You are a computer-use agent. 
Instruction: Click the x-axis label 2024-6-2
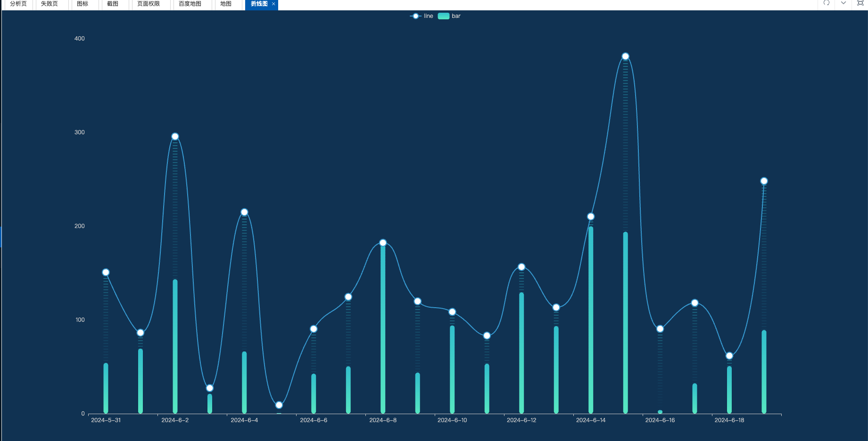(175, 420)
